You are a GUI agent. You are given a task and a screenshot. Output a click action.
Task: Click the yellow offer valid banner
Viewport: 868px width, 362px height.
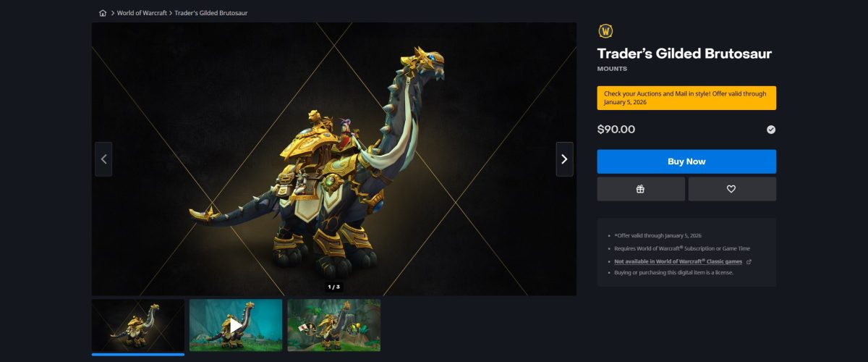(686, 98)
